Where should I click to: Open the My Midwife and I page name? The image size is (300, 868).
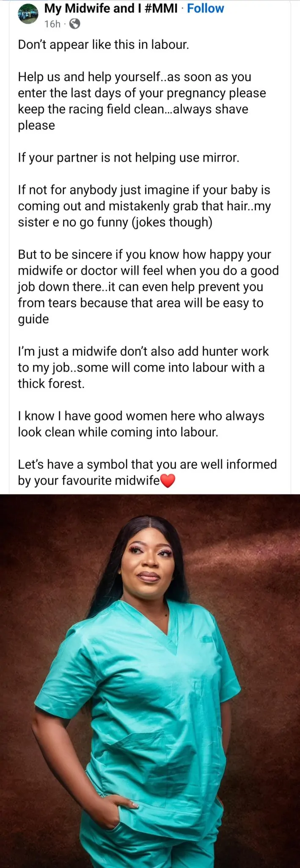click(x=111, y=8)
